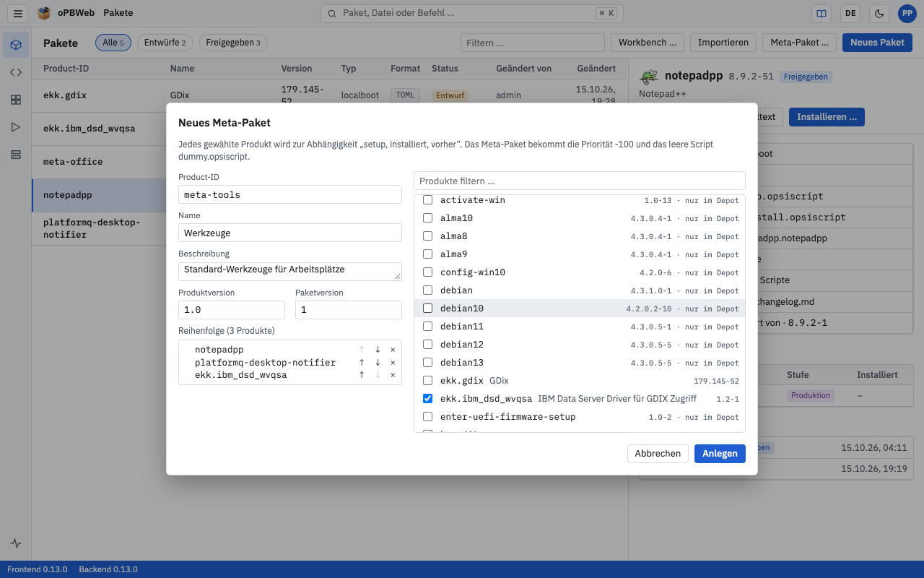Screen dimensions: 924x578
Task: Tick the debian10 checkbox
Action: pos(427,309)
